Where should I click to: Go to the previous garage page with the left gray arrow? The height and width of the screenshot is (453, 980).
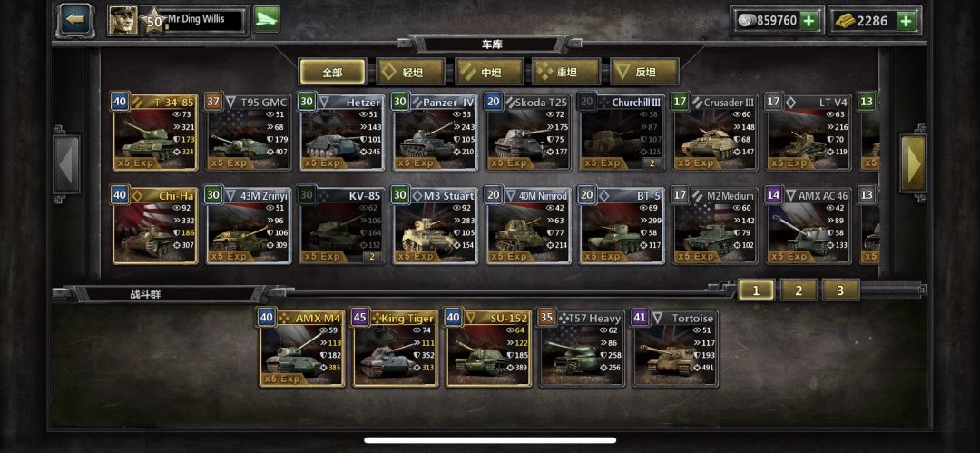point(66,164)
